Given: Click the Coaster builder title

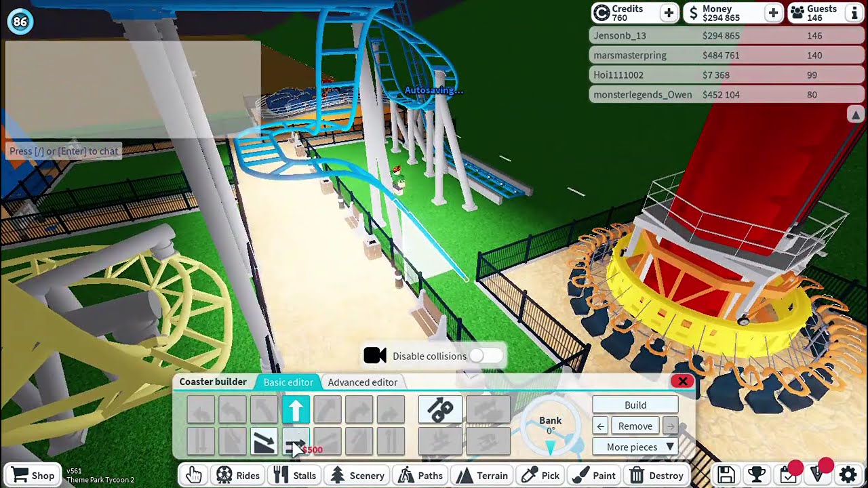Looking at the screenshot, I should [213, 382].
